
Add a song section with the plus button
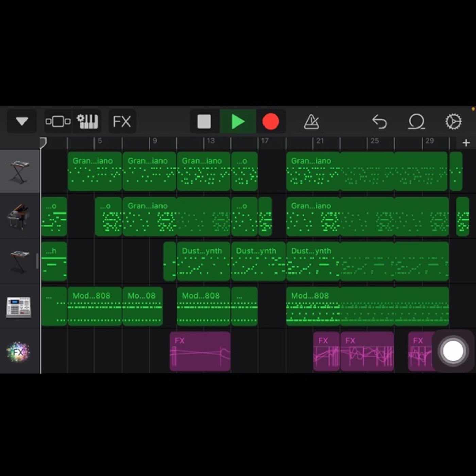(466, 143)
